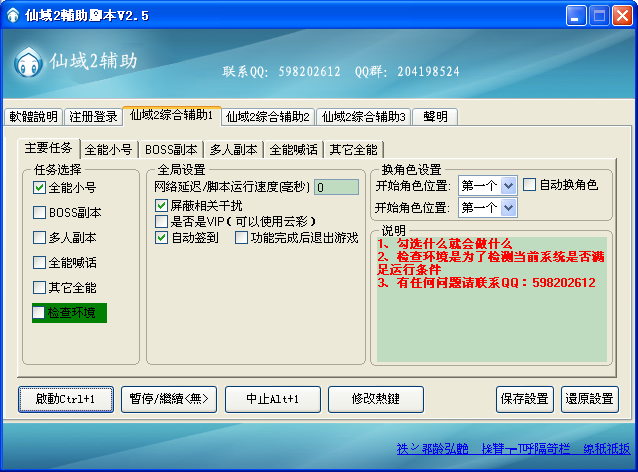Tick the 全能喊话 task checkbox
This screenshot has height=472, width=638.
pyautogui.click(x=39, y=262)
